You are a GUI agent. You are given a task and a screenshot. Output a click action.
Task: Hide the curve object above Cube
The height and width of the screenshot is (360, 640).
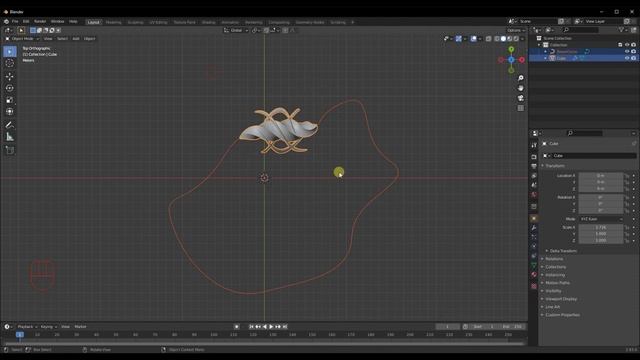click(x=627, y=51)
